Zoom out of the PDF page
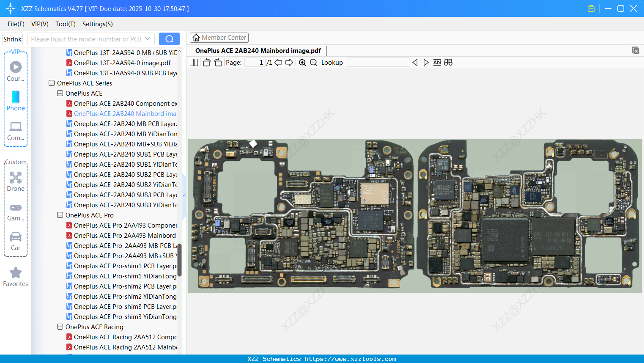Image resolution: width=644 pixels, height=363 pixels. click(x=313, y=62)
